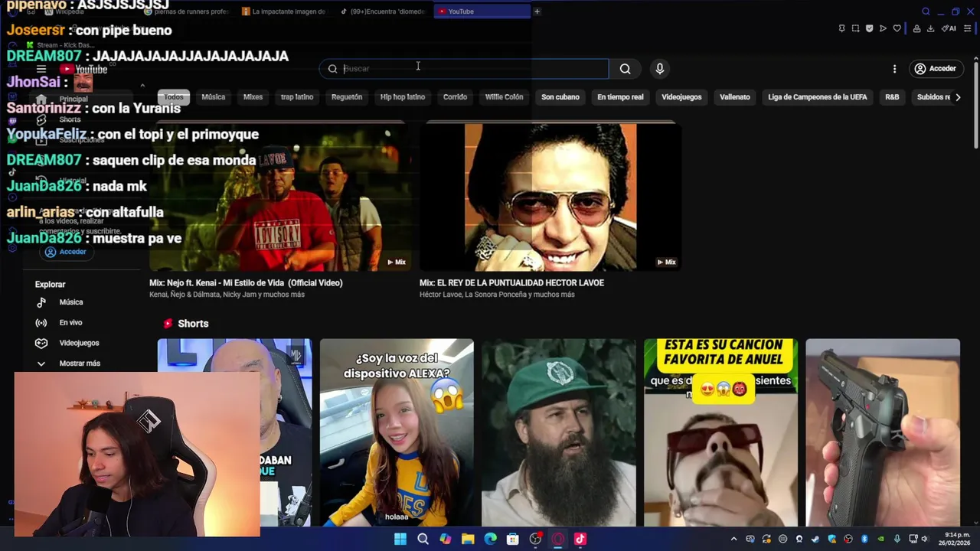
Task: Click the browser send/flow arrow icon
Action: pyautogui.click(x=883, y=28)
